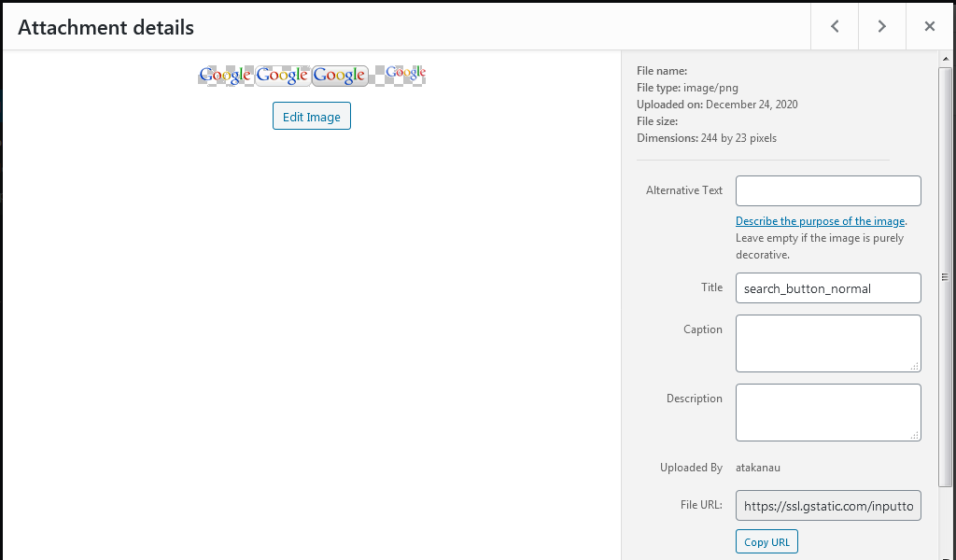Image resolution: width=956 pixels, height=560 pixels.
Task: Click the Google logos image preview
Action: coord(312,75)
